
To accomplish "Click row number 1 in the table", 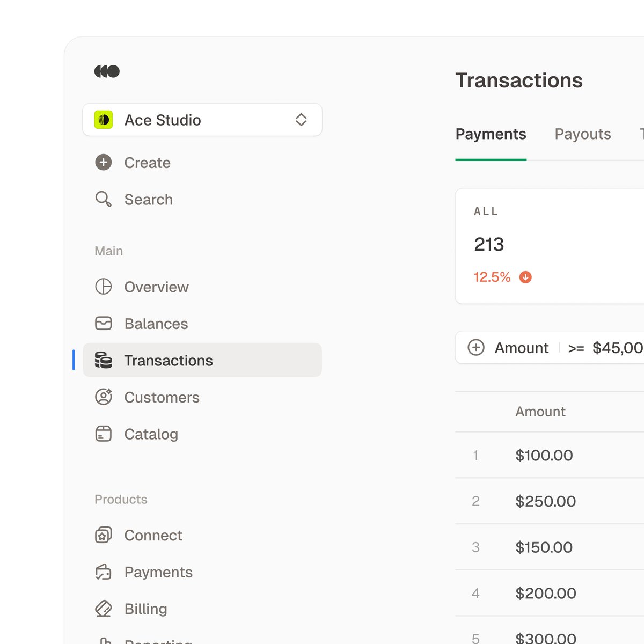I will [x=475, y=456].
